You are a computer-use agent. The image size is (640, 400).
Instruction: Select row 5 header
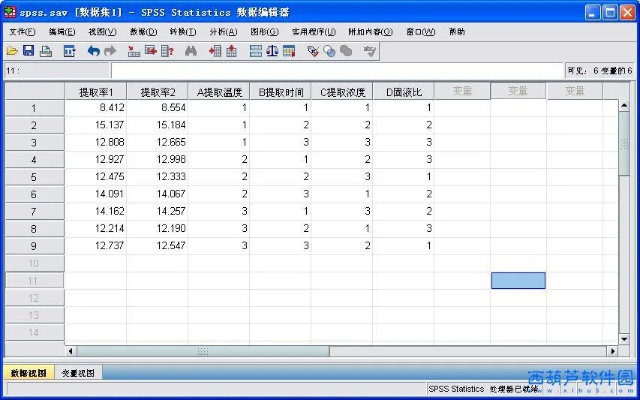click(x=33, y=177)
